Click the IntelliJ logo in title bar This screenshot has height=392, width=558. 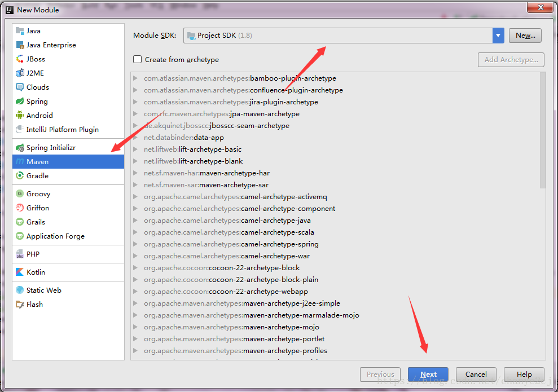click(x=10, y=10)
